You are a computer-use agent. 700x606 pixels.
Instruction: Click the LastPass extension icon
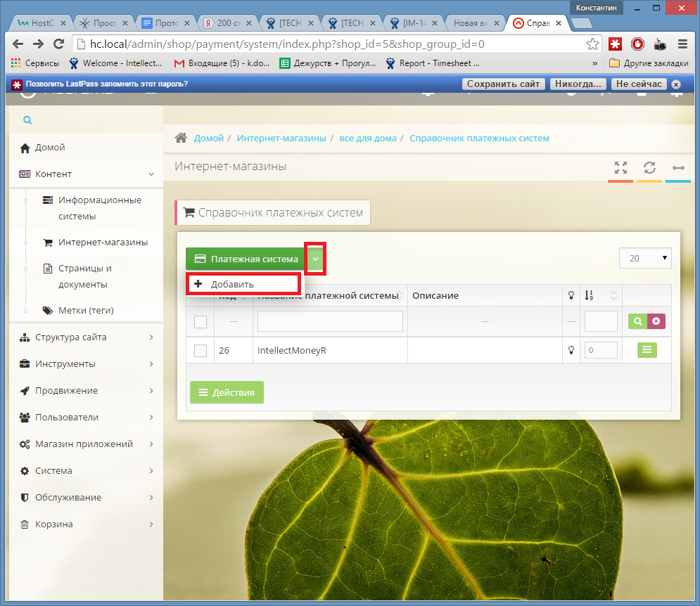pyautogui.click(x=615, y=44)
